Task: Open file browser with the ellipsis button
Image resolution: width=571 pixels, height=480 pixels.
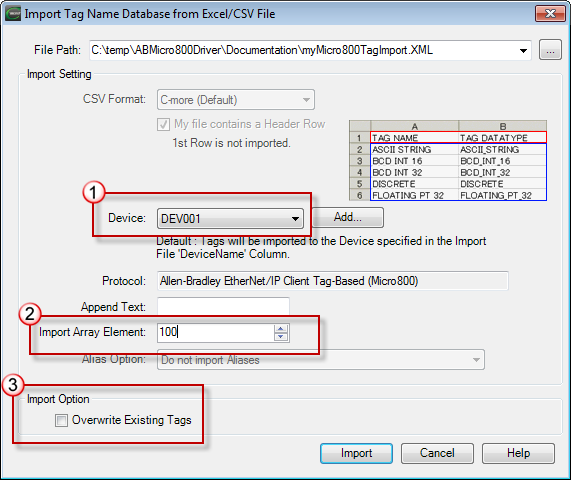Action: [x=550, y=50]
